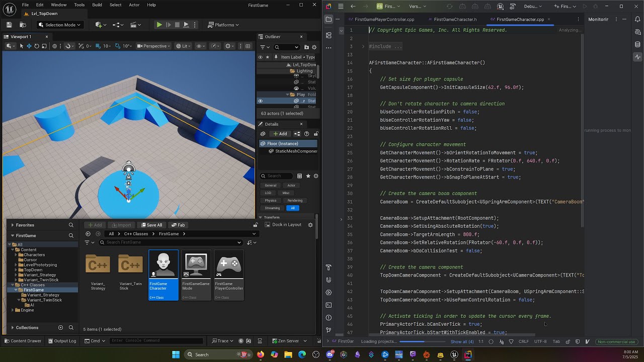Viewport: 644px width, 362px height.
Task: Click the Import button in Content Drawer
Action: coord(121,225)
